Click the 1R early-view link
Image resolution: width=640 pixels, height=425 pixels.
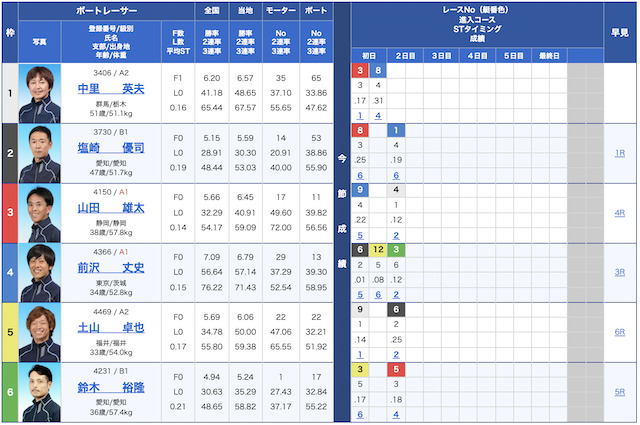click(620, 153)
